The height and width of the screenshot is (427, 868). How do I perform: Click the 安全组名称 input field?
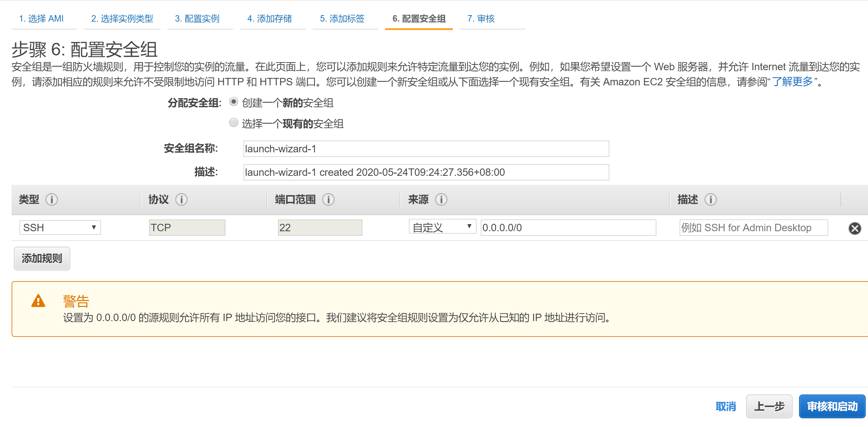426,149
